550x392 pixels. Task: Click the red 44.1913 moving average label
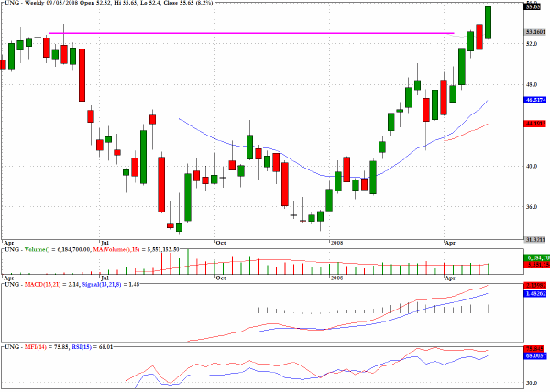pyautogui.click(x=535, y=124)
